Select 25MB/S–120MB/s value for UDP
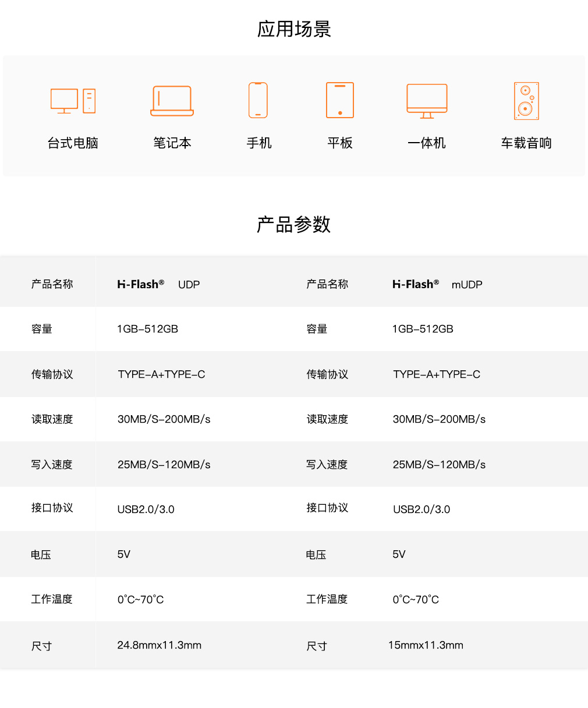588x708 pixels. [x=164, y=465]
